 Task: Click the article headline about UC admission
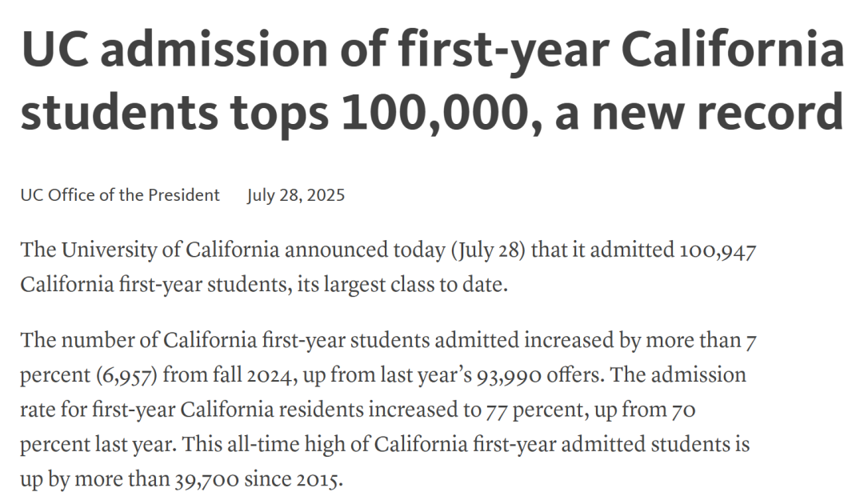coord(433,81)
